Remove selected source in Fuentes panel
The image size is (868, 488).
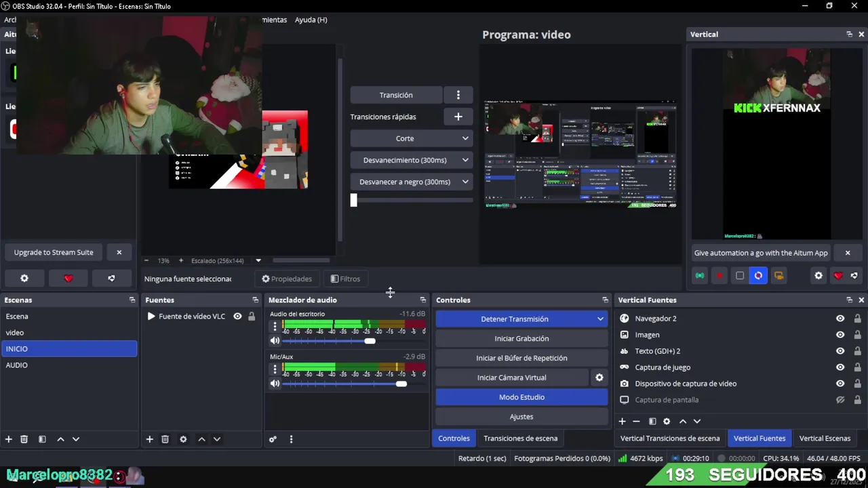tap(165, 439)
